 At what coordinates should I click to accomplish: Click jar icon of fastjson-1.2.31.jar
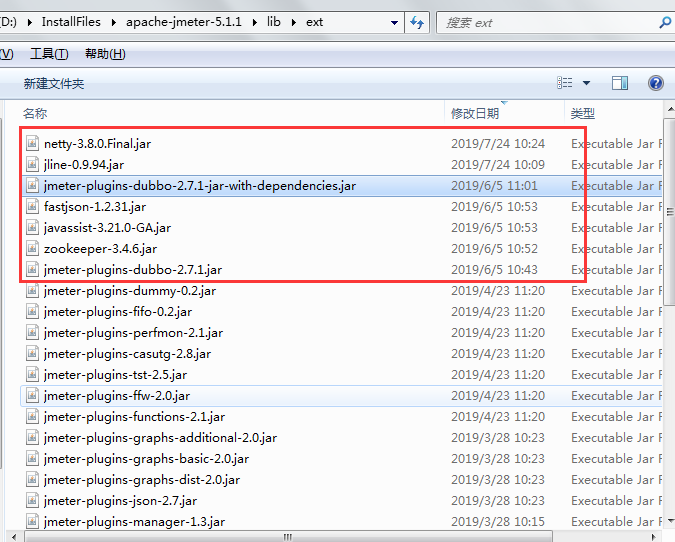coord(32,207)
